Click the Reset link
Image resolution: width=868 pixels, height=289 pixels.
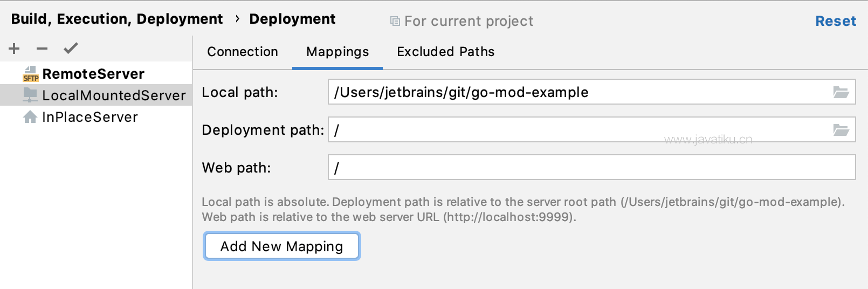(836, 21)
